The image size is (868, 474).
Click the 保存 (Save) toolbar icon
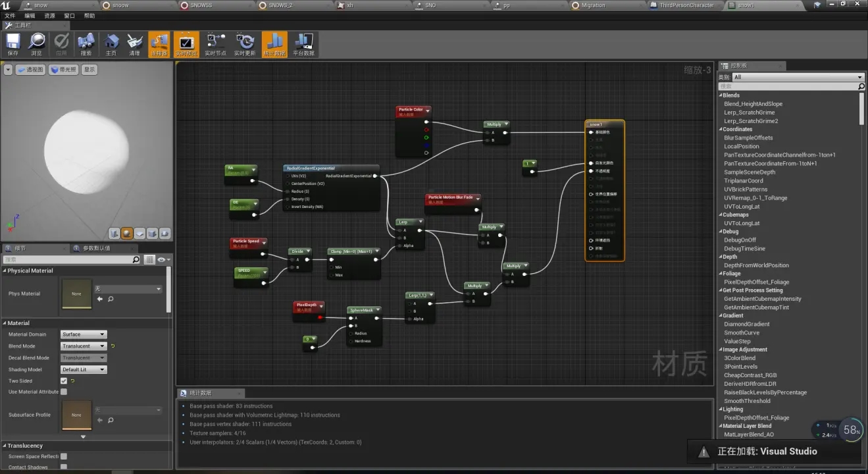(13, 43)
